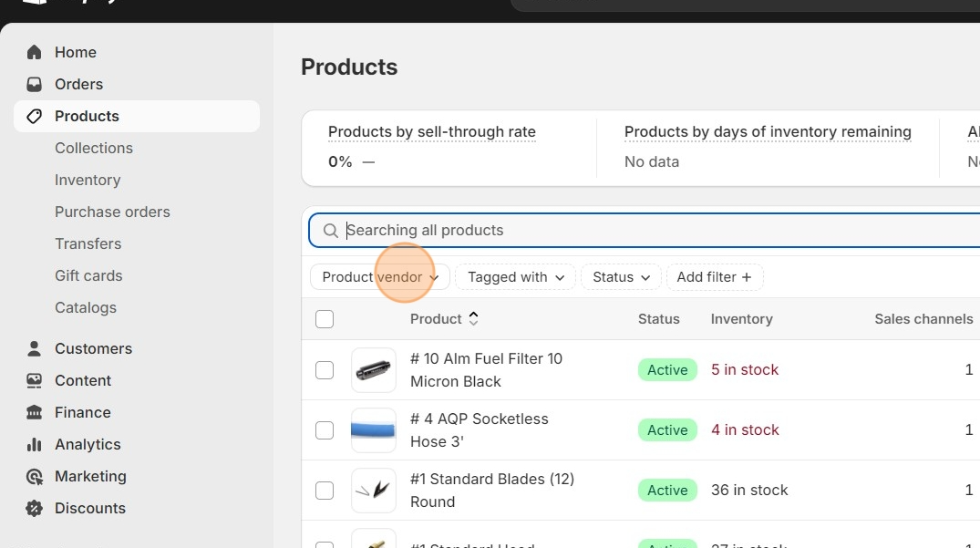Image resolution: width=980 pixels, height=548 pixels.
Task: Click the Marketing target icon
Action: coord(35,476)
